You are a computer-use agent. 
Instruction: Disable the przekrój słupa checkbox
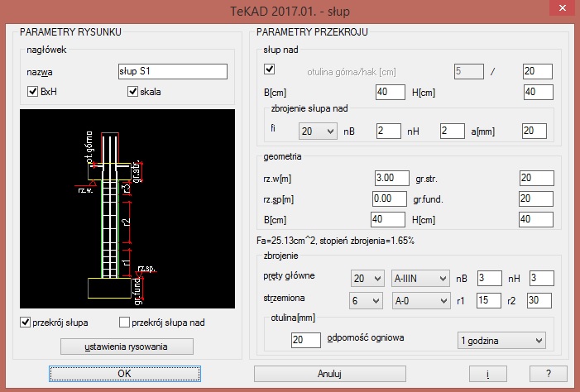pyautogui.click(x=25, y=323)
